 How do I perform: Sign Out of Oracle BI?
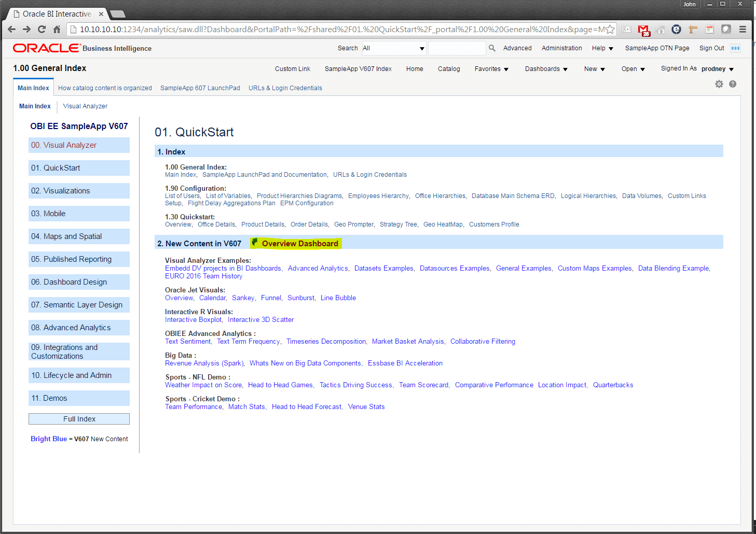711,48
